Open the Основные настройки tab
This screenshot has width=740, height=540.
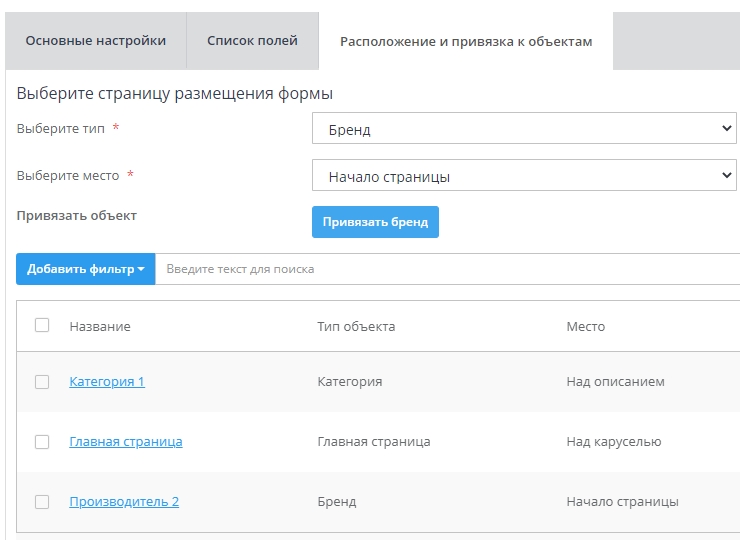96,41
